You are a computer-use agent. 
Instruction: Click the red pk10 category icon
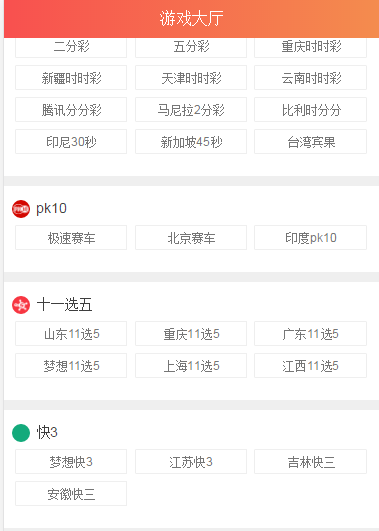click(x=21, y=209)
